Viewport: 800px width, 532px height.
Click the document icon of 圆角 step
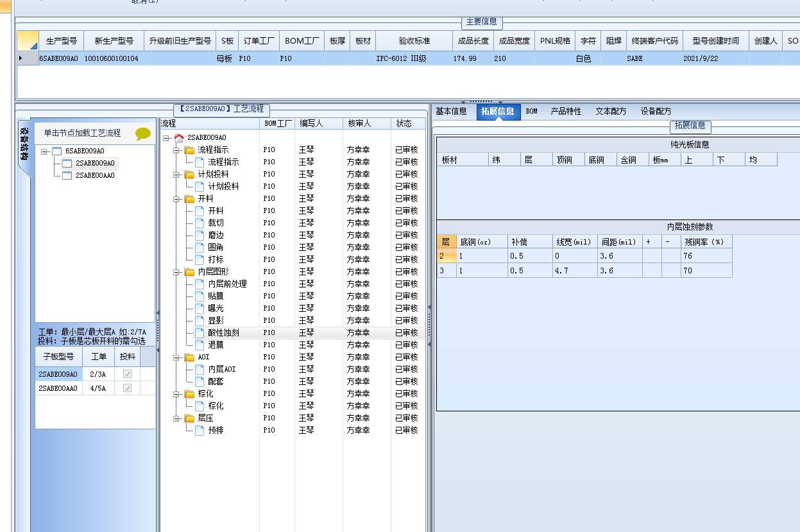(200, 247)
